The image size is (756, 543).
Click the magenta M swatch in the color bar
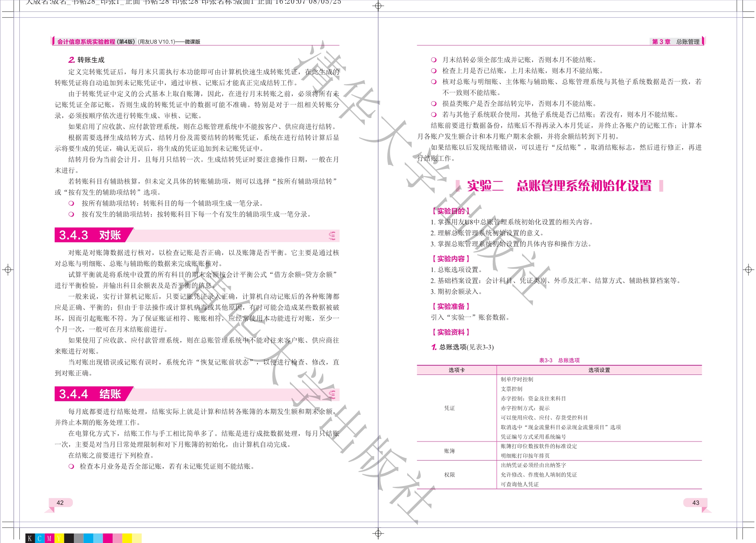[x=49, y=538]
